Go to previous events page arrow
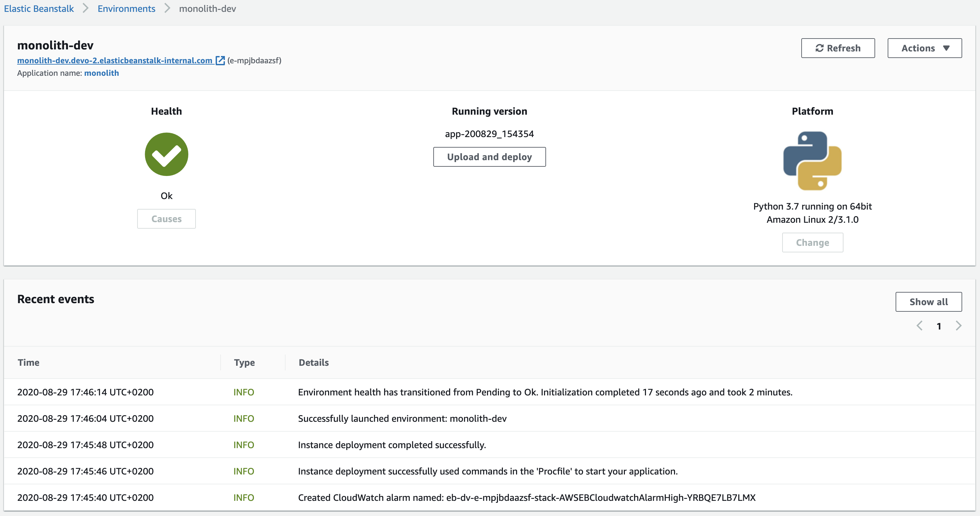The image size is (980, 516). 920,326
